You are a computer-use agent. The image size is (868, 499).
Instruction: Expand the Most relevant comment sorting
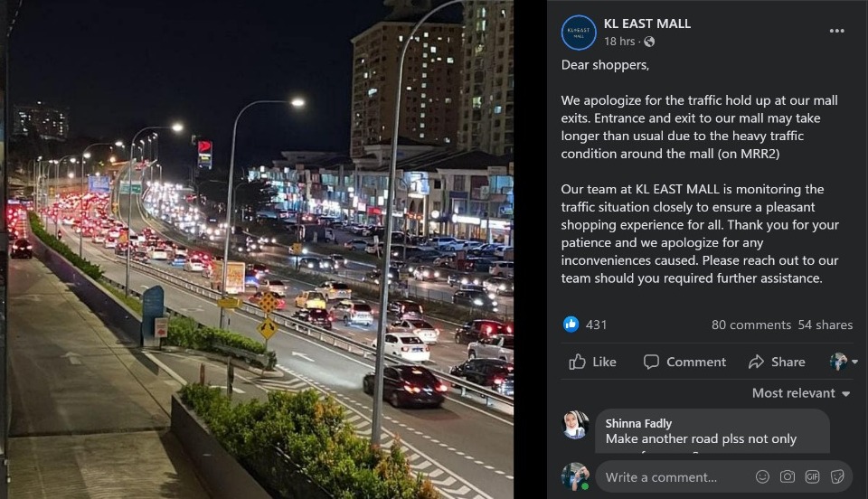800,393
